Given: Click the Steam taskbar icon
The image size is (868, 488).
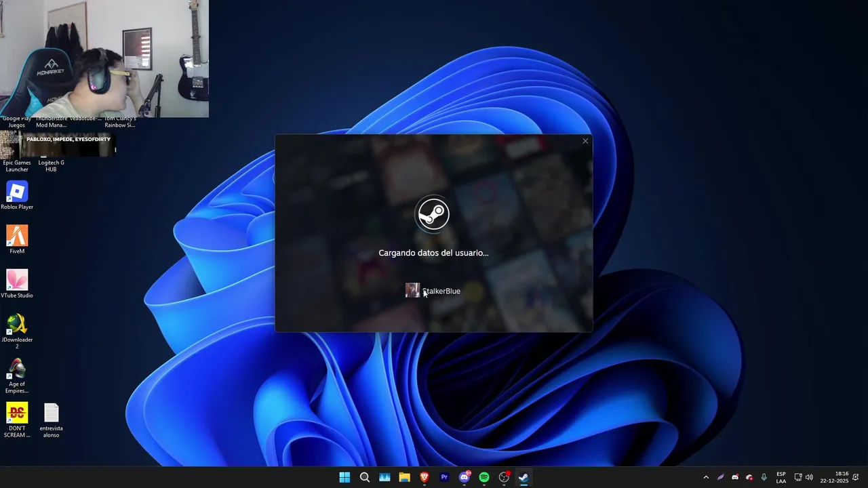Looking at the screenshot, I should (x=524, y=477).
